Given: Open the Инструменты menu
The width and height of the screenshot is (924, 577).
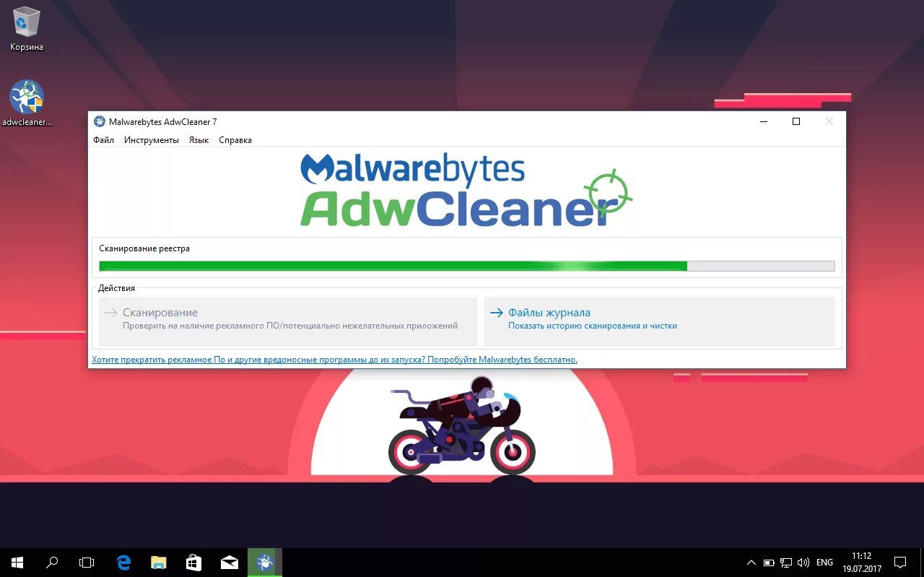Looking at the screenshot, I should [x=152, y=140].
